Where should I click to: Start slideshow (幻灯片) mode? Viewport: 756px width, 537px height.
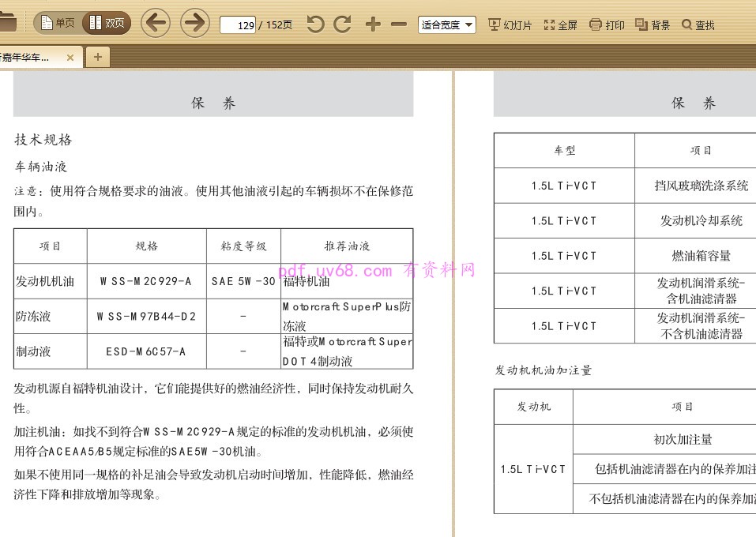click(x=510, y=25)
